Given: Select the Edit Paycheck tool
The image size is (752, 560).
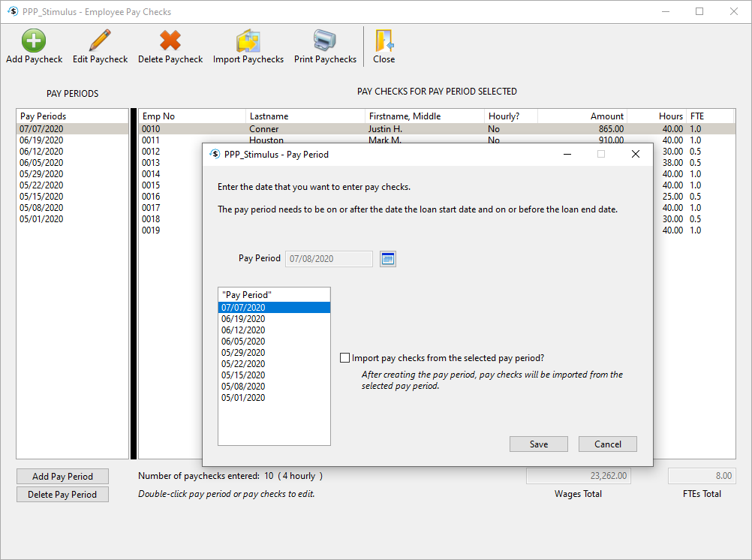Looking at the screenshot, I should [99, 45].
